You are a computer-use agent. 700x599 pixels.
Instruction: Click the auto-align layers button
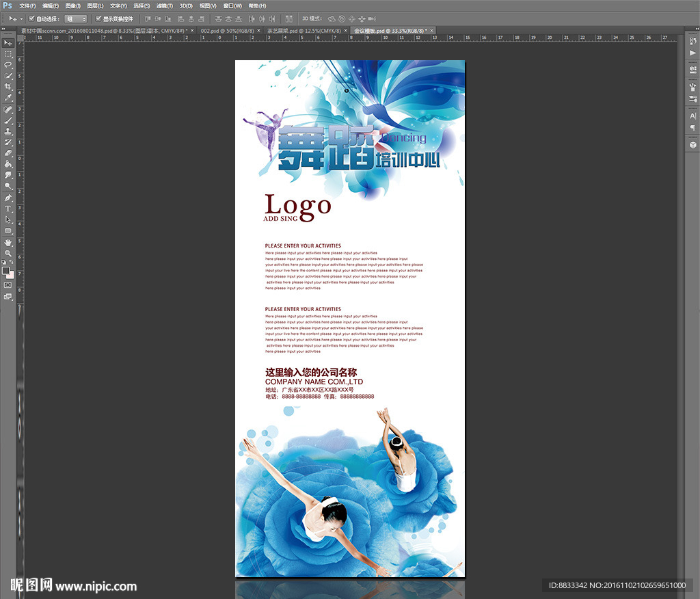pyautogui.click(x=289, y=18)
